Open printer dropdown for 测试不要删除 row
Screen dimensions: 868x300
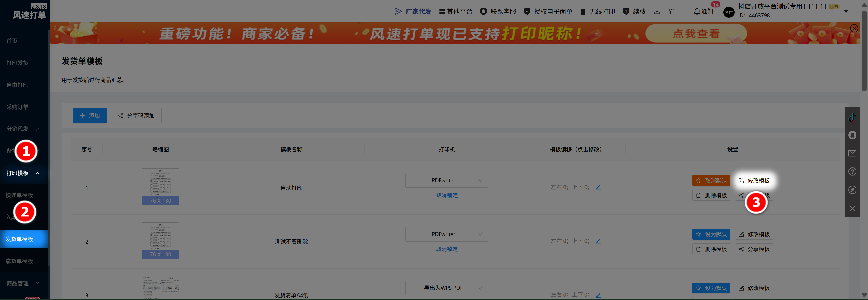coord(446,234)
